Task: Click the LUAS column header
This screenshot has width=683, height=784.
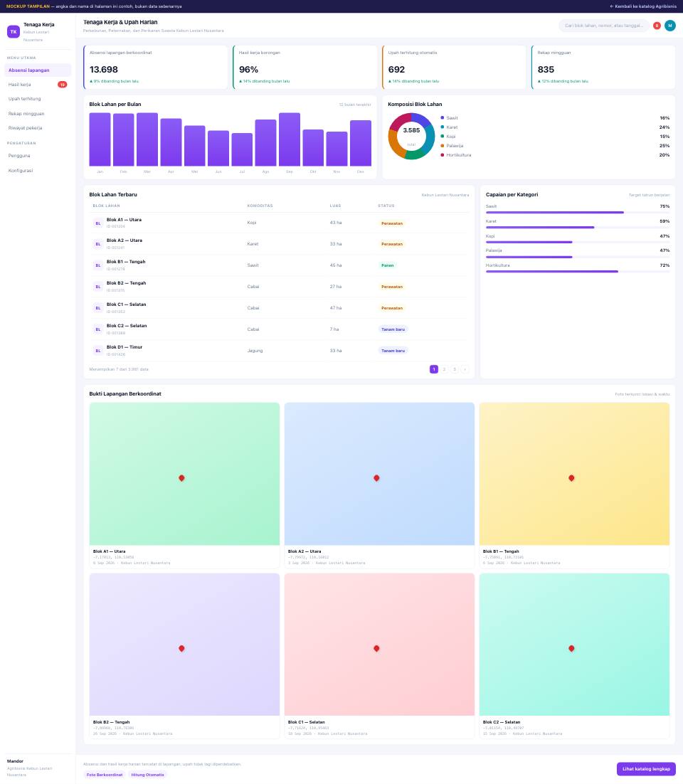Action: [x=336, y=206]
